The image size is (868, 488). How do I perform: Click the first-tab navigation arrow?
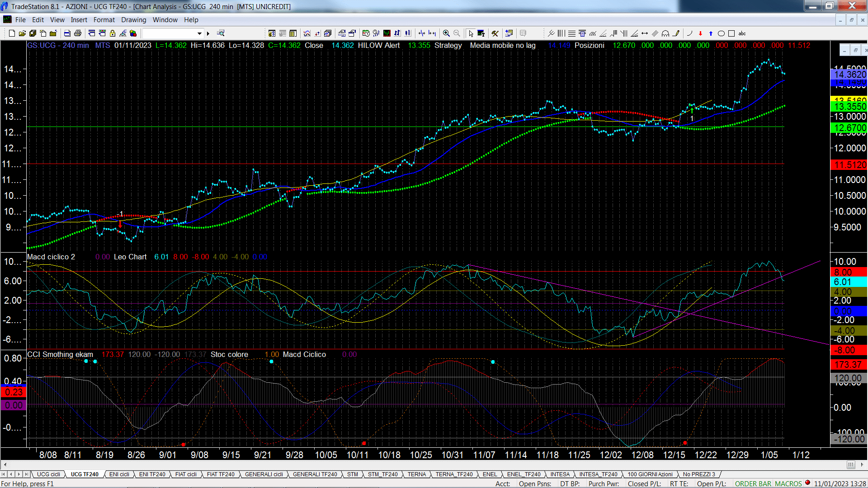pyautogui.click(x=4, y=474)
